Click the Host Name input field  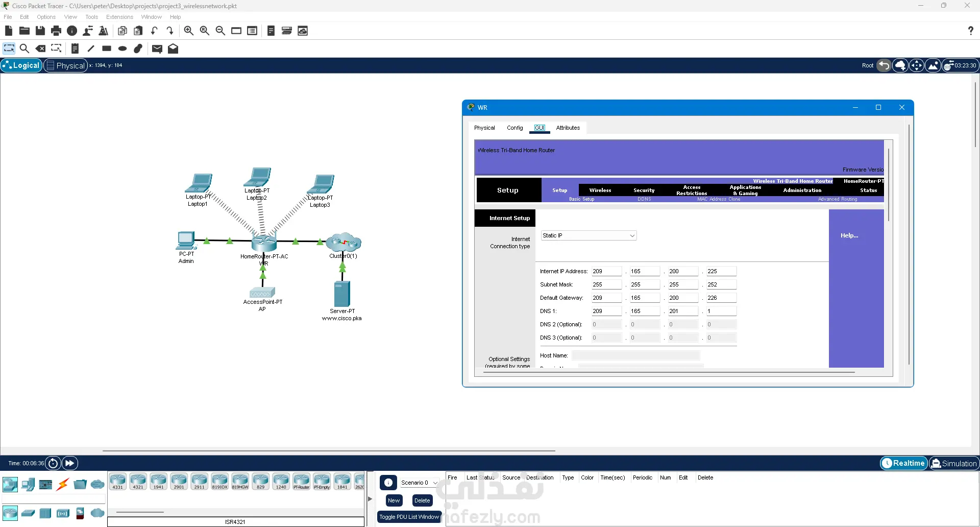[635, 355]
